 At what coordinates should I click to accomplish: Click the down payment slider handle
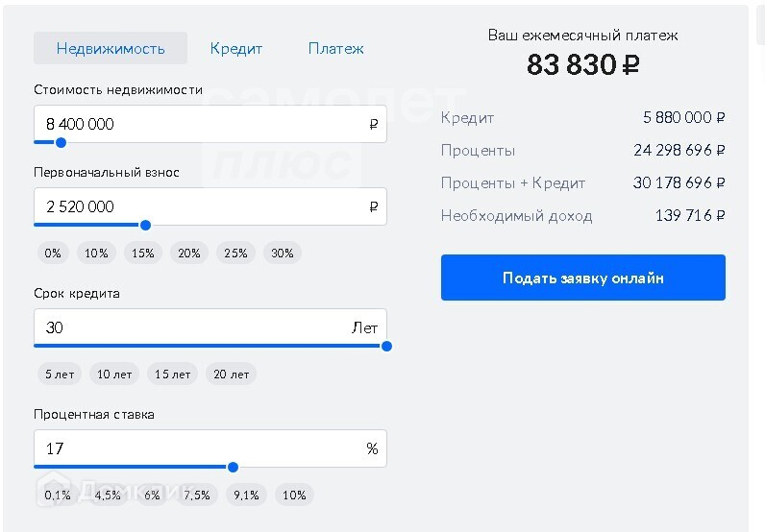click(x=145, y=226)
